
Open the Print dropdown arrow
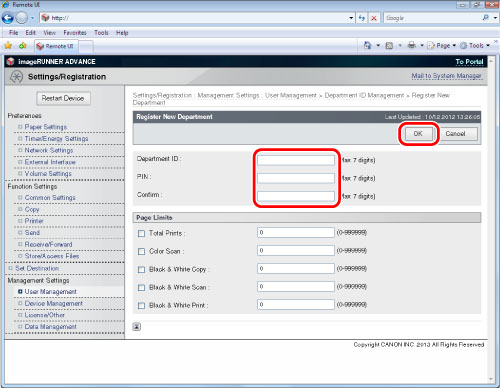click(x=422, y=45)
